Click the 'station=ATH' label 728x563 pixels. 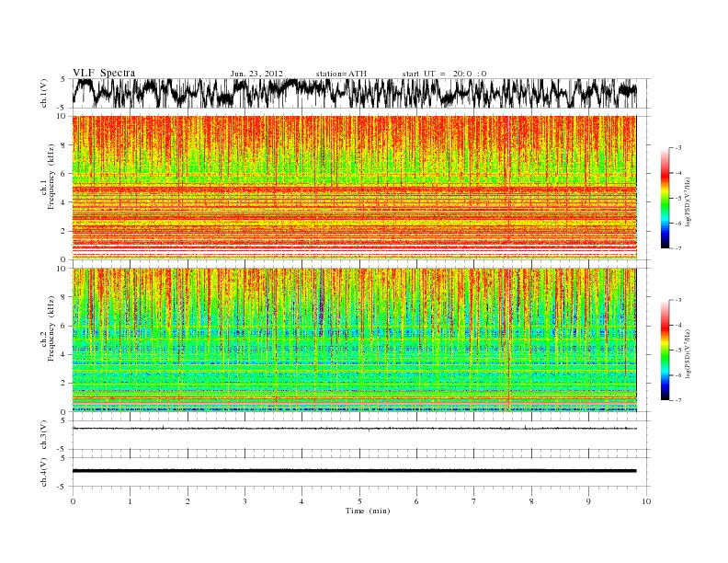341,74
